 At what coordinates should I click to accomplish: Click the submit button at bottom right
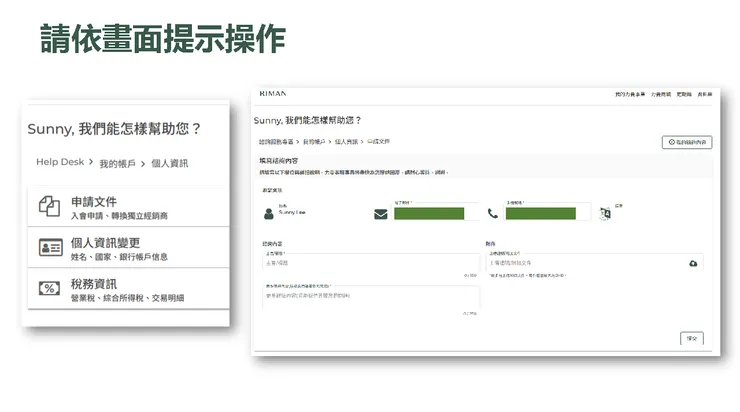(692, 338)
